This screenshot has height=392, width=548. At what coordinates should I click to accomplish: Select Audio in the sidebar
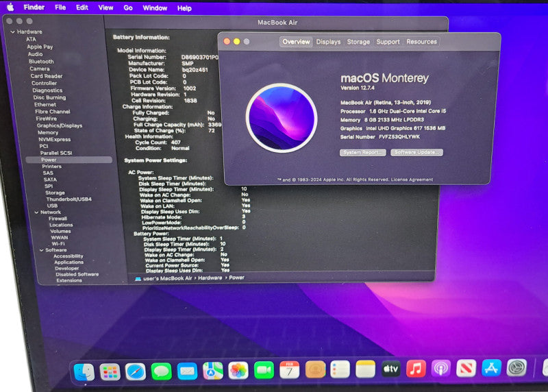tap(36, 54)
